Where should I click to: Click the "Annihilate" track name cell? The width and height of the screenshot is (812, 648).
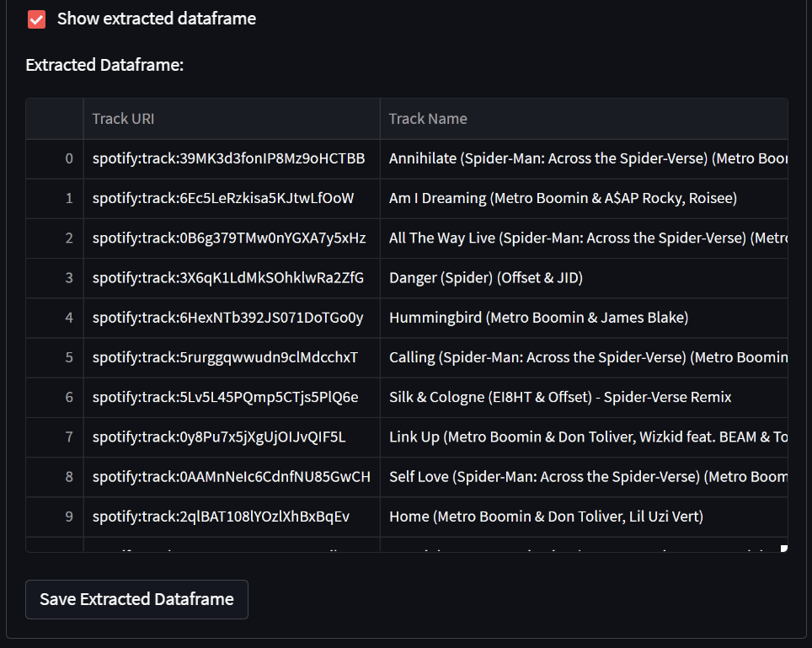581,158
